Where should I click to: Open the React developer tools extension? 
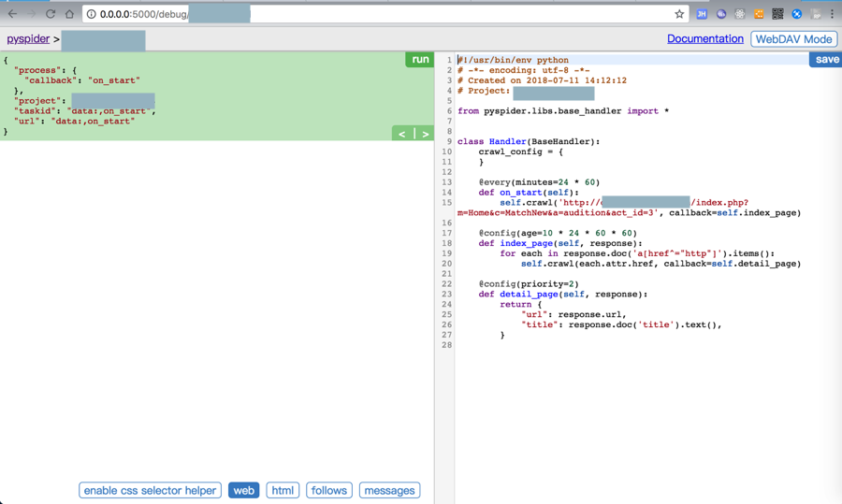[x=740, y=14]
